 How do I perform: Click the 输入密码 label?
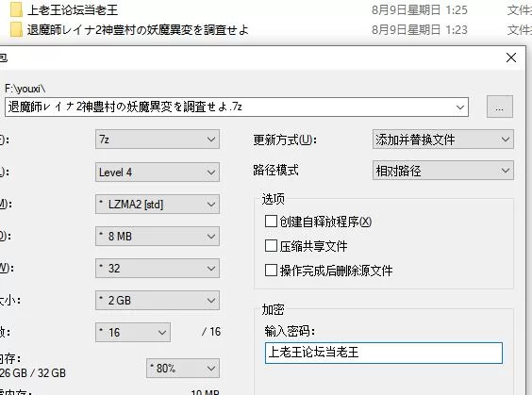coord(290,331)
